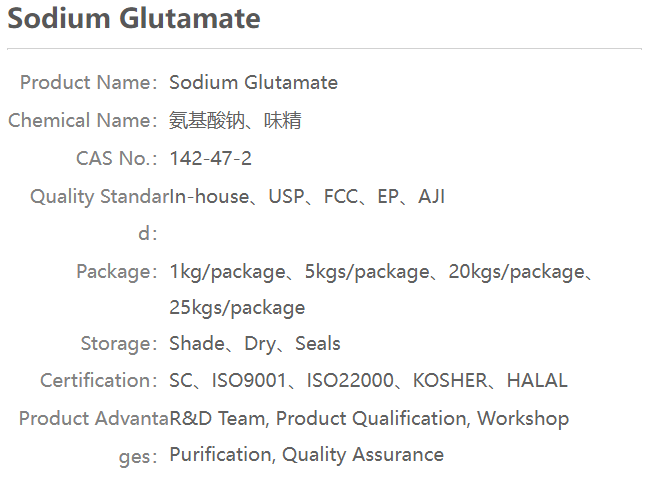Click the Quality Assurance text
This screenshot has height=478, width=651.
click(x=363, y=455)
